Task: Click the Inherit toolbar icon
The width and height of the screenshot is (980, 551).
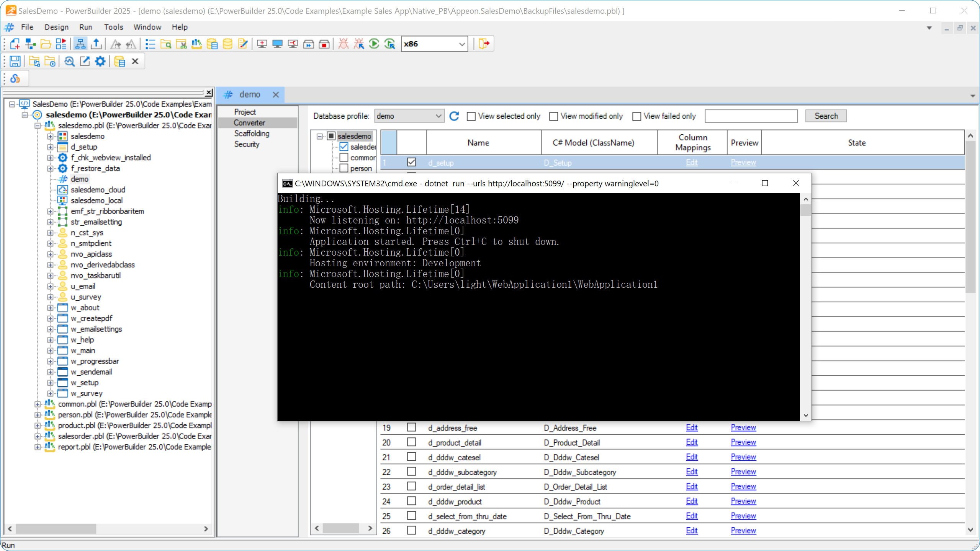Action: point(30,44)
